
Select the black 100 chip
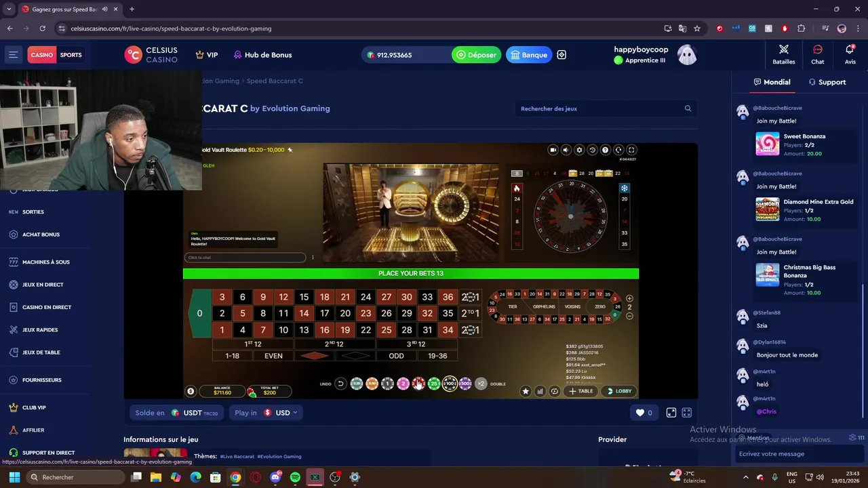[450, 384]
